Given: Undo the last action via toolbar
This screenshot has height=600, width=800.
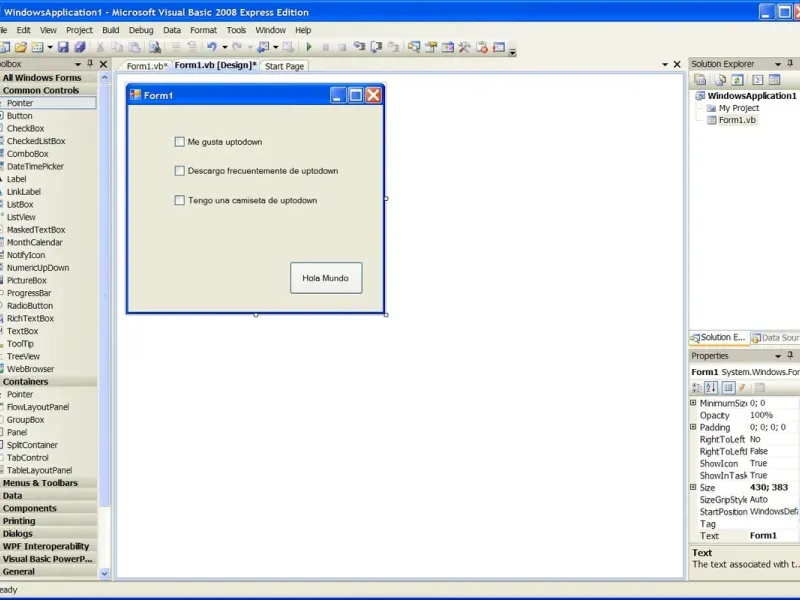Looking at the screenshot, I should [212, 47].
